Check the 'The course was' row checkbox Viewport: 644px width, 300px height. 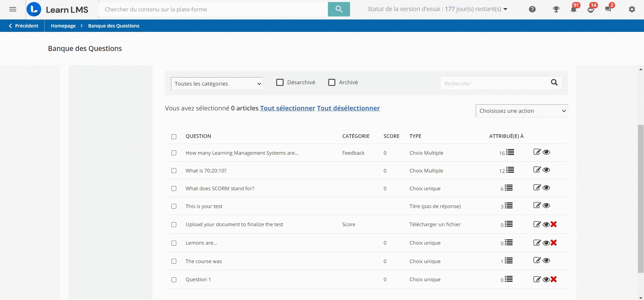click(174, 261)
